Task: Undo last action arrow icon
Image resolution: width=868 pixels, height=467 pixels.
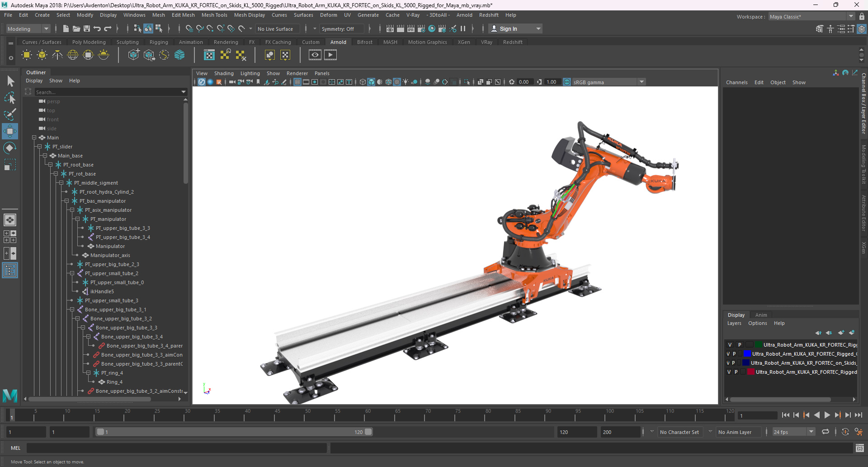Action: coord(97,29)
